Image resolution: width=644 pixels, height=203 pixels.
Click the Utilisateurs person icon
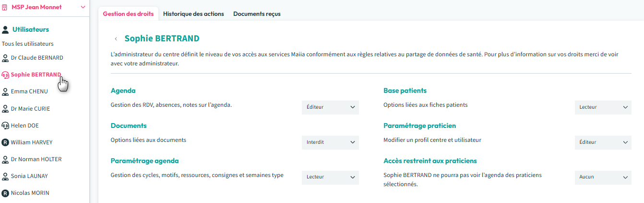5,30
